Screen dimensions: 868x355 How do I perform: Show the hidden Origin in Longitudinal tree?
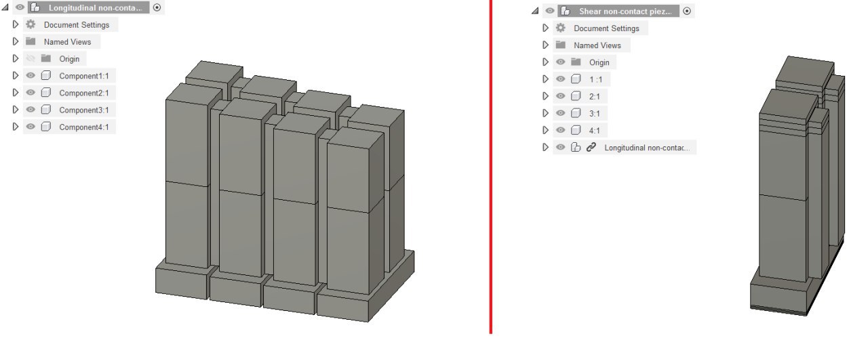pyautogui.click(x=31, y=59)
